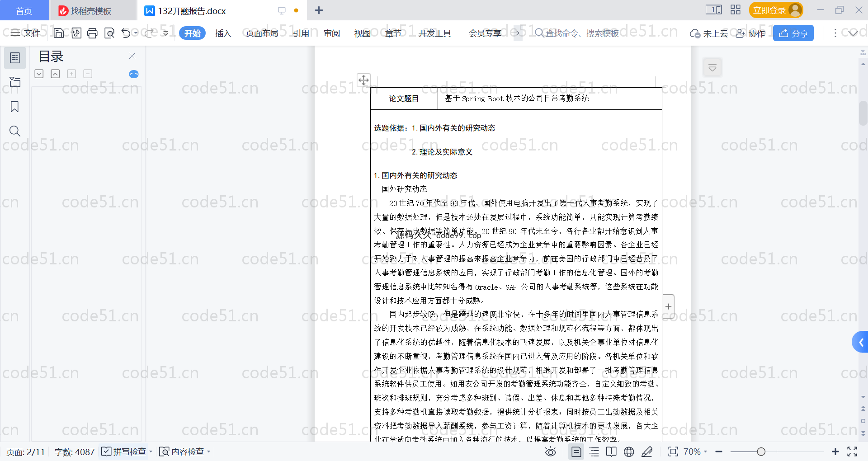
Task: Collapse the ribbon with the chevron
Action: pos(853,33)
